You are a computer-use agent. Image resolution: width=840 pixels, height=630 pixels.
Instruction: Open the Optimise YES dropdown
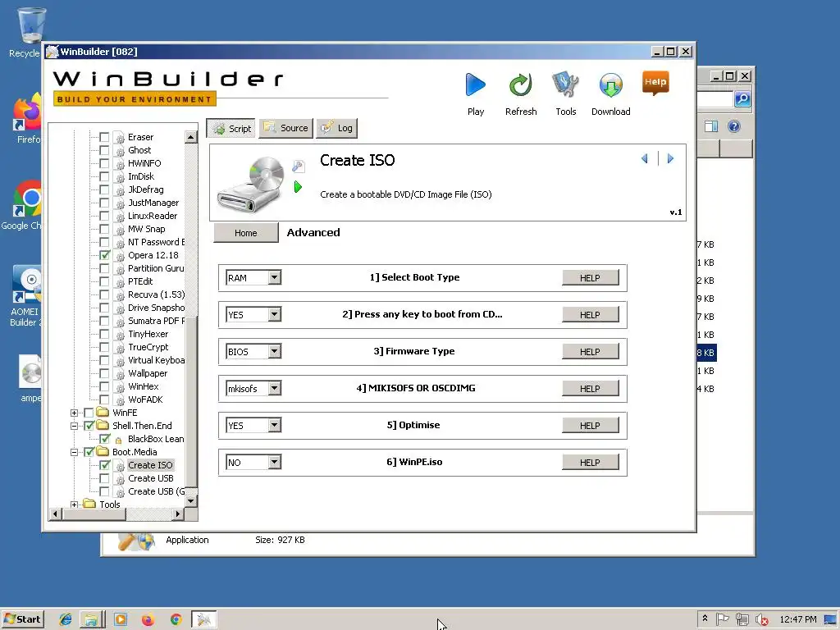[274, 426]
